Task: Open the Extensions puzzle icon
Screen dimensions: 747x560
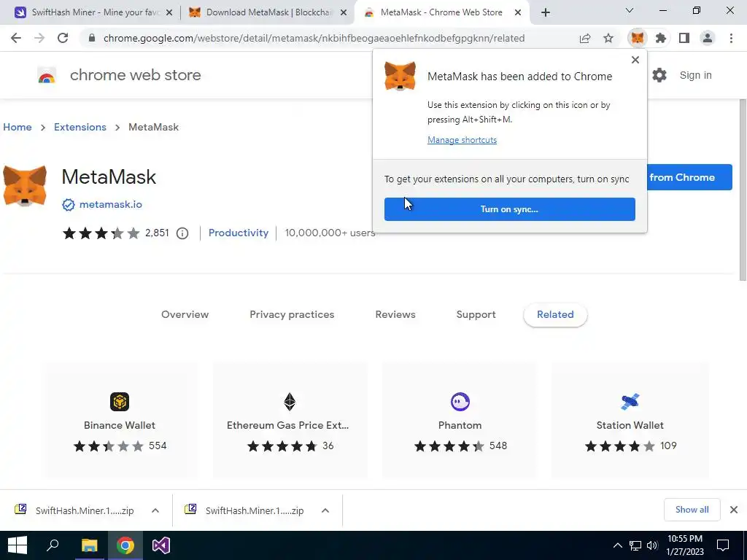Action: tap(661, 38)
